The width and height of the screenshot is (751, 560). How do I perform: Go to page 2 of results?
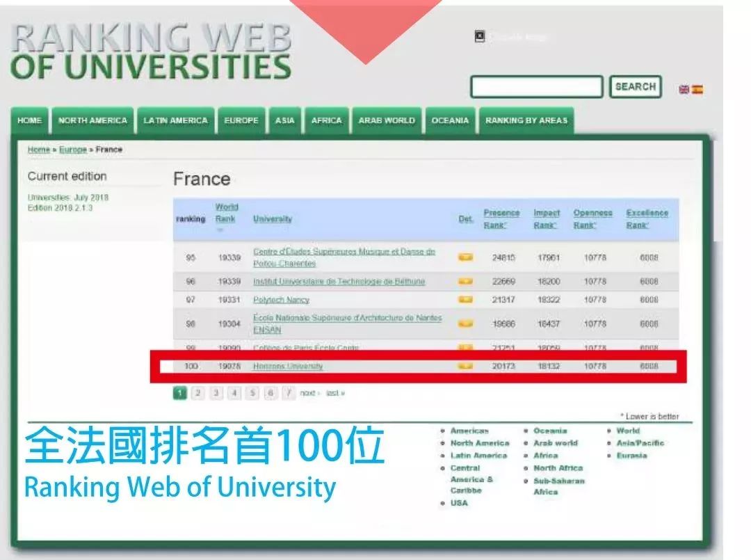pyautogui.click(x=197, y=393)
